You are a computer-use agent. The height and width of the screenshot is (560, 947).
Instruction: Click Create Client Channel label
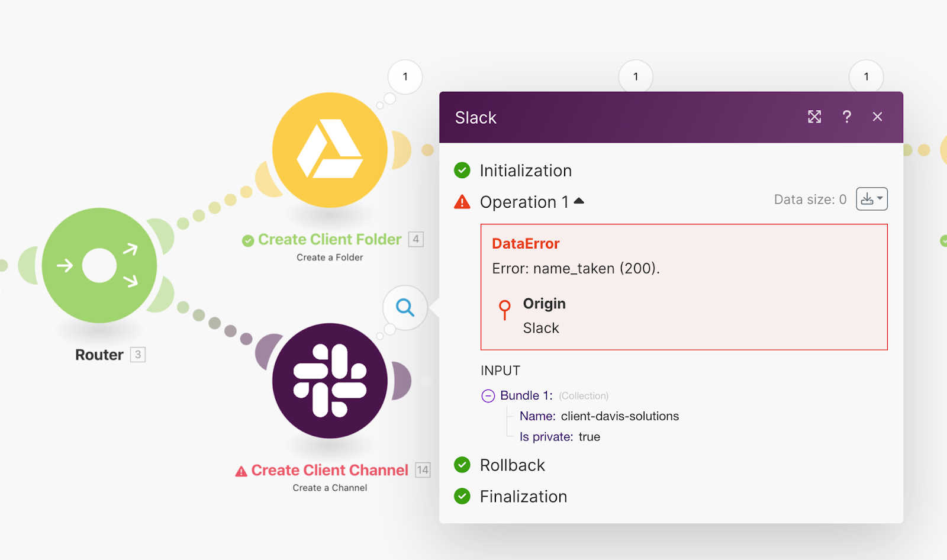(x=330, y=470)
